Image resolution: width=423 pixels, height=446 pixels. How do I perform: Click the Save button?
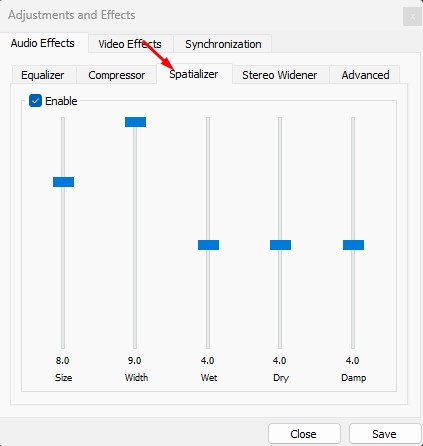coord(385,434)
